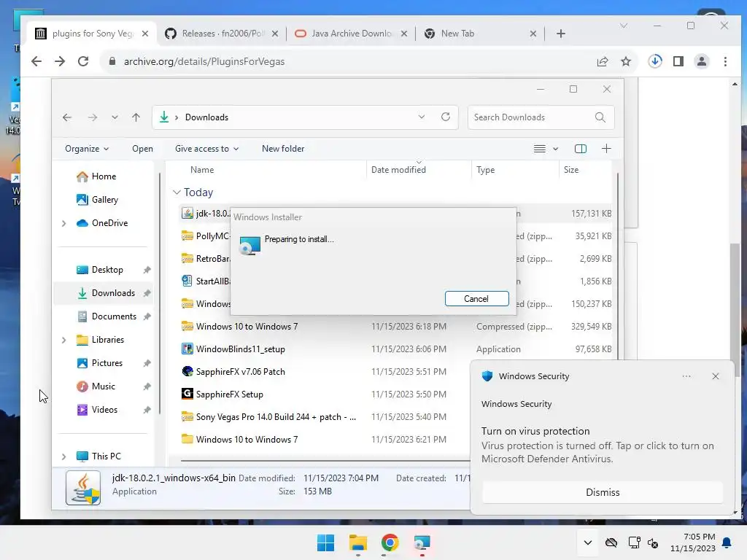The height and width of the screenshot is (560, 747).
Task: Open Pictures in navigation pane
Action: coord(107,363)
